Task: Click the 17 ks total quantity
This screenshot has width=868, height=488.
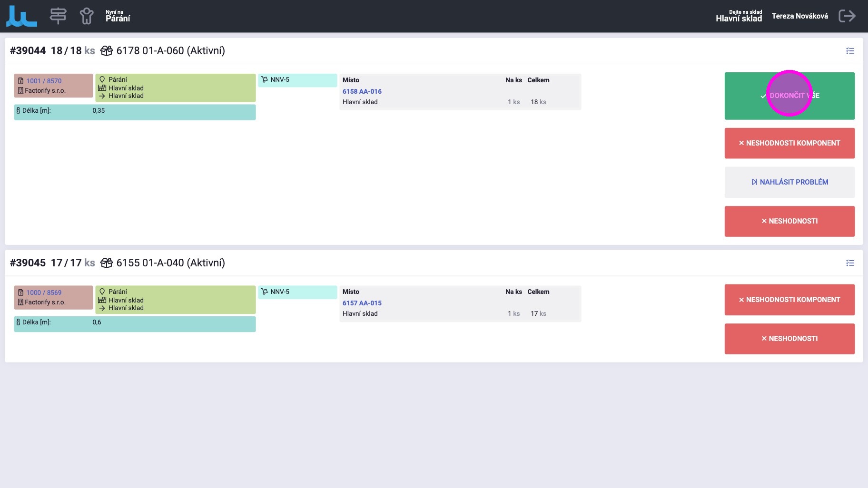Action: [538, 313]
